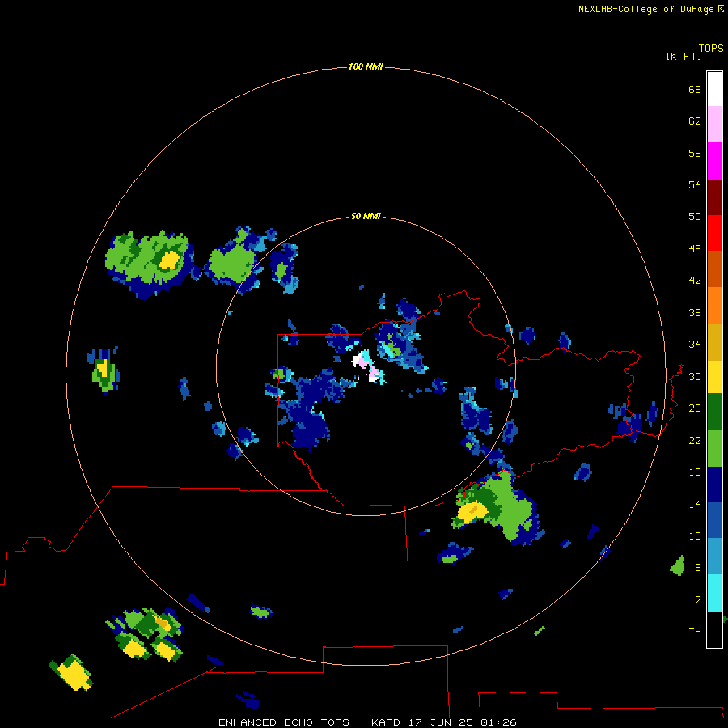Click the light green 26 kft swatch
728x728 pixels.
pos(714,448)
